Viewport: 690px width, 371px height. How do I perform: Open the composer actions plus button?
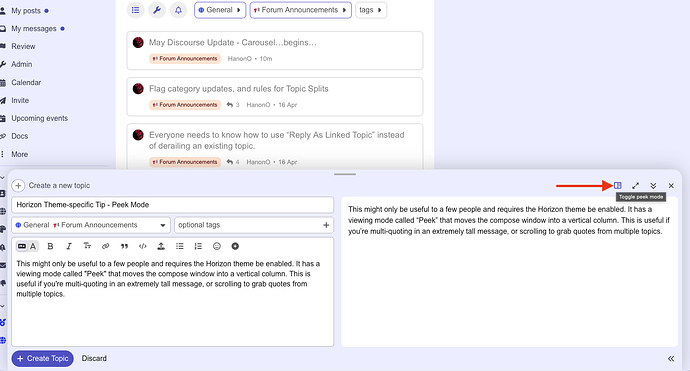pyautogui.click(x=18, y=186)
